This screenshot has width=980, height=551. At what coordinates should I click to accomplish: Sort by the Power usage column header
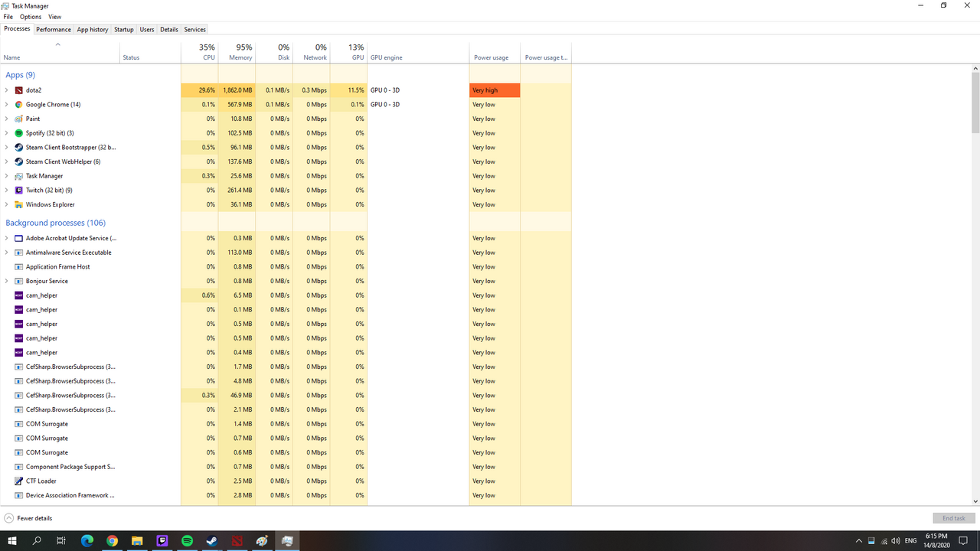tap(495, 52)
